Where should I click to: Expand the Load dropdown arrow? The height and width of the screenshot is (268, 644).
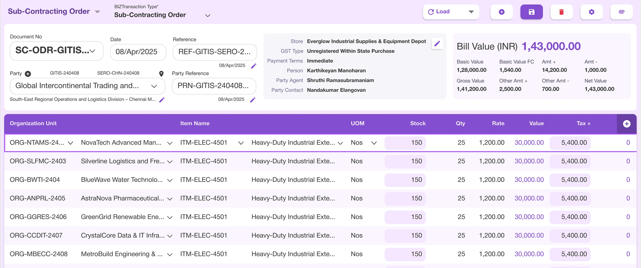pyautogui.click(x=470, y=12)
